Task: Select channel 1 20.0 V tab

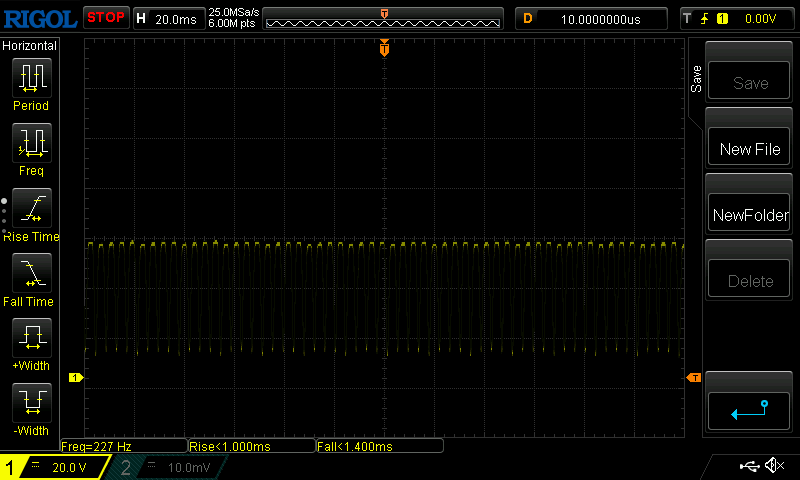Action: [x=55, y=467]
